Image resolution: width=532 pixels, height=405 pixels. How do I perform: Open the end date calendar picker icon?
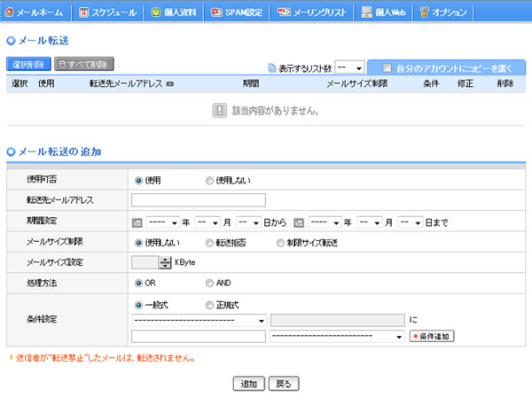point(301,221)
